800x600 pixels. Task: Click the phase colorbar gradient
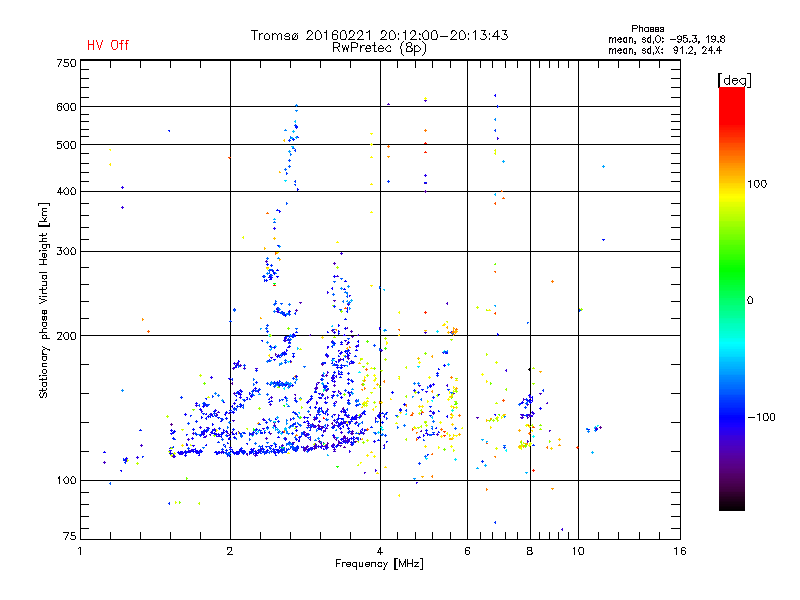pyautogui.click(x=732, y=299)
